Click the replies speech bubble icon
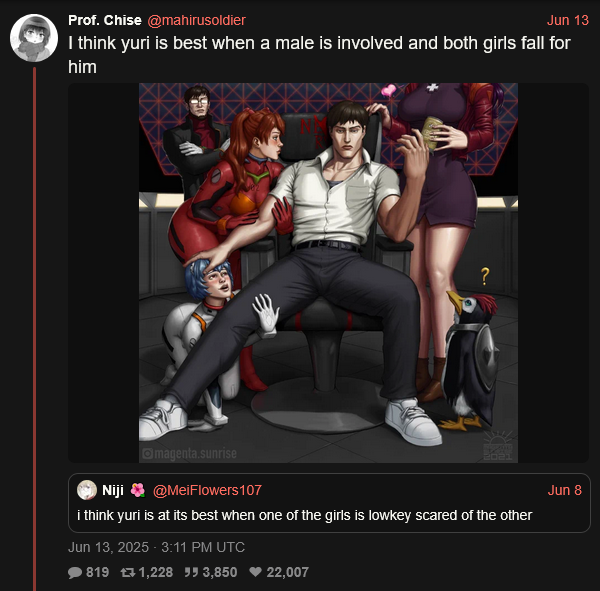This screenshot has height=591, width=600. pyautogui.click(x=75, y=573)
